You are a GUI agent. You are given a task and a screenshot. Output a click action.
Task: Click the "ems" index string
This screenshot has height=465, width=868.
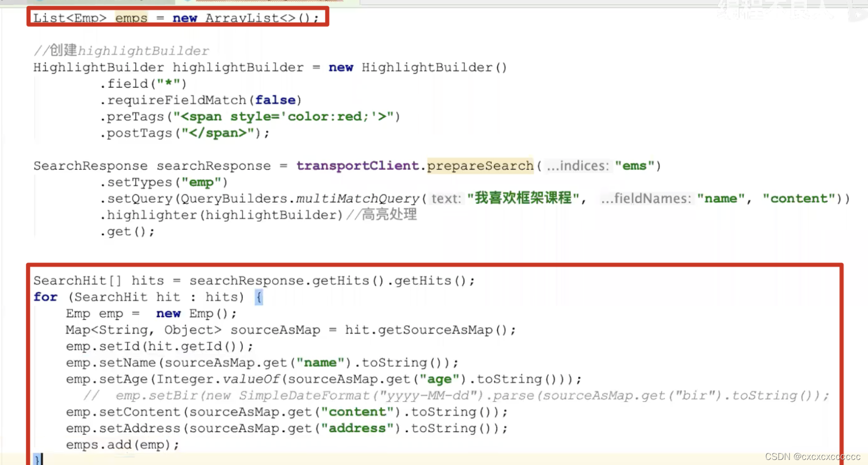click(634, 166)
